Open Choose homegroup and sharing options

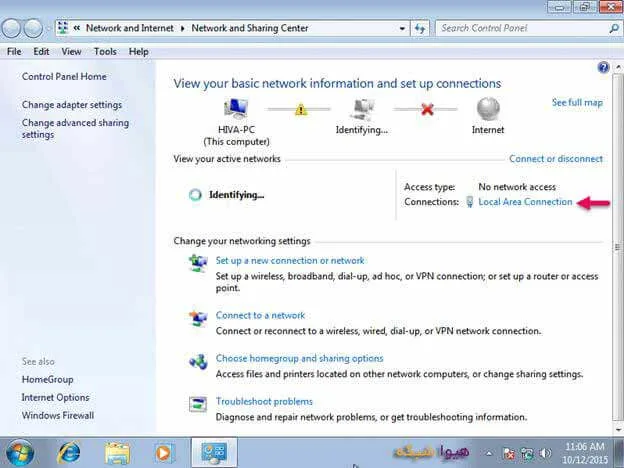click(299, 358)
